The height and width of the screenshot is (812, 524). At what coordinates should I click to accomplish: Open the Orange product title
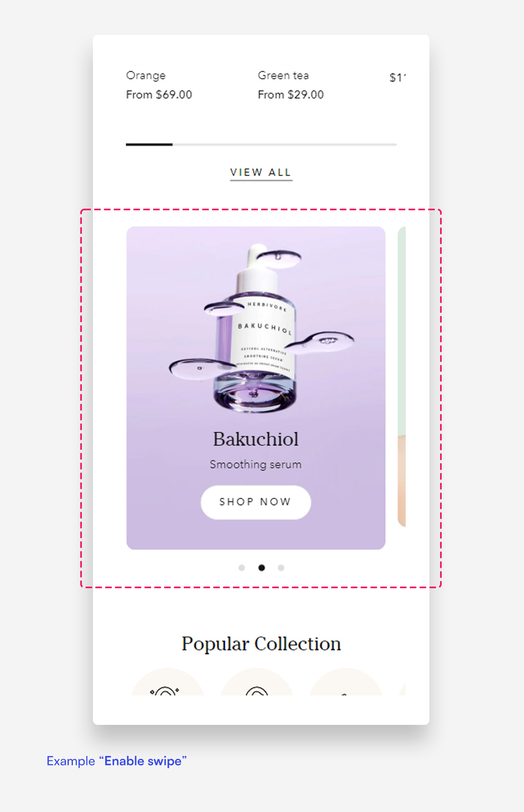point(146,76)
